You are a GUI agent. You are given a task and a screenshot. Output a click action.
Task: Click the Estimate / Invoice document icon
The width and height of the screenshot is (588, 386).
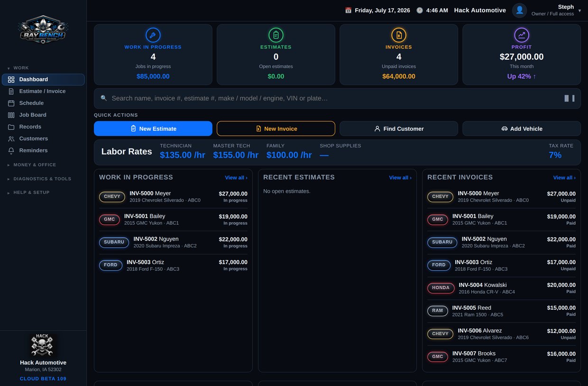[11, 92]
